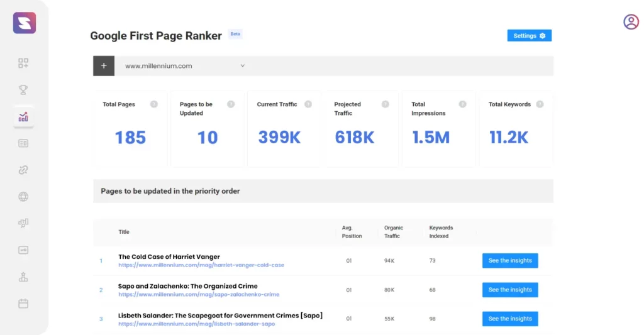Open the bar-chart analysis sidebar icon

[x=23, y=223]
